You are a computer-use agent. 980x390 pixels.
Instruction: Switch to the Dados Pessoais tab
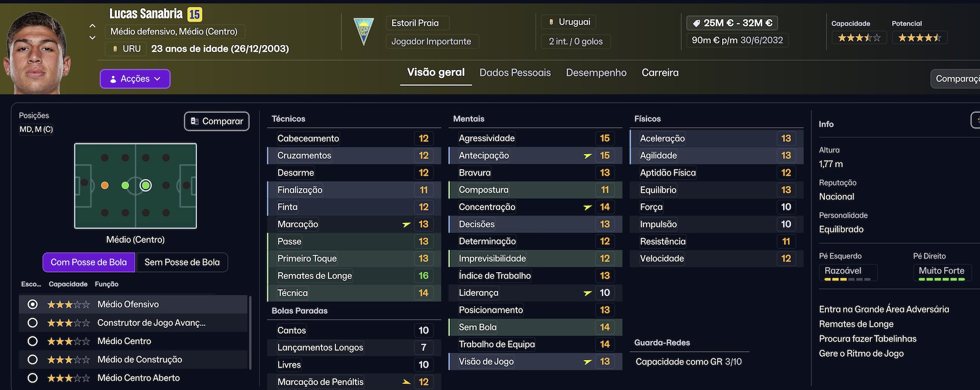[x=515, y=72]
